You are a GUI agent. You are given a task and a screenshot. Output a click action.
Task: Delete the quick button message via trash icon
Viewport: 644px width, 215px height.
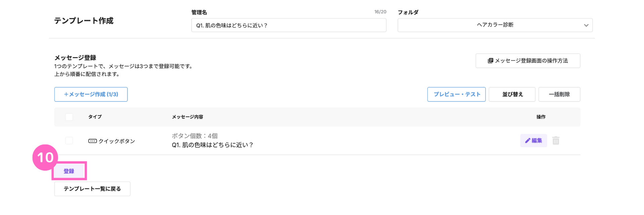coord(556,140)
